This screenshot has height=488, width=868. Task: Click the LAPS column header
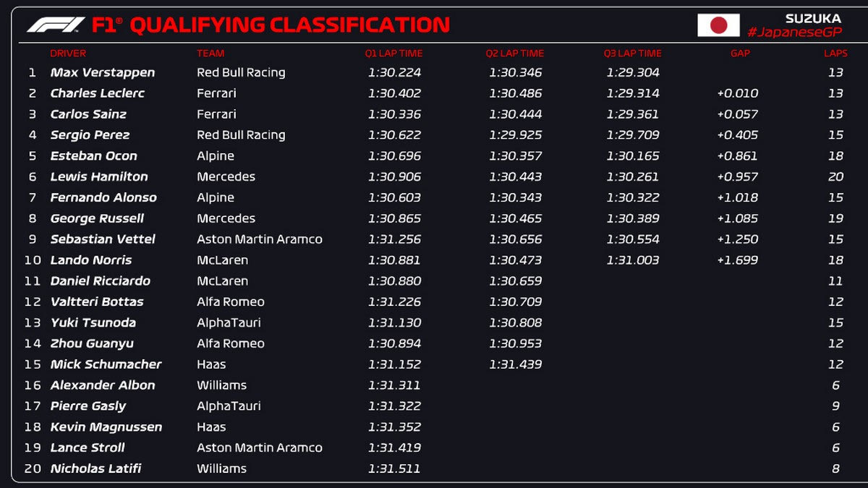tap(835, 53)
